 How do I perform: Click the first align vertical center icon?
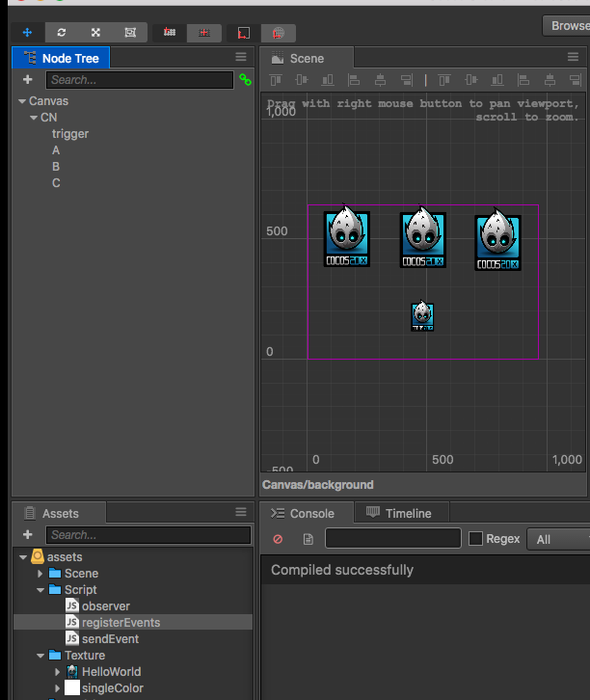pyautogui.click(x=302, y=80)
